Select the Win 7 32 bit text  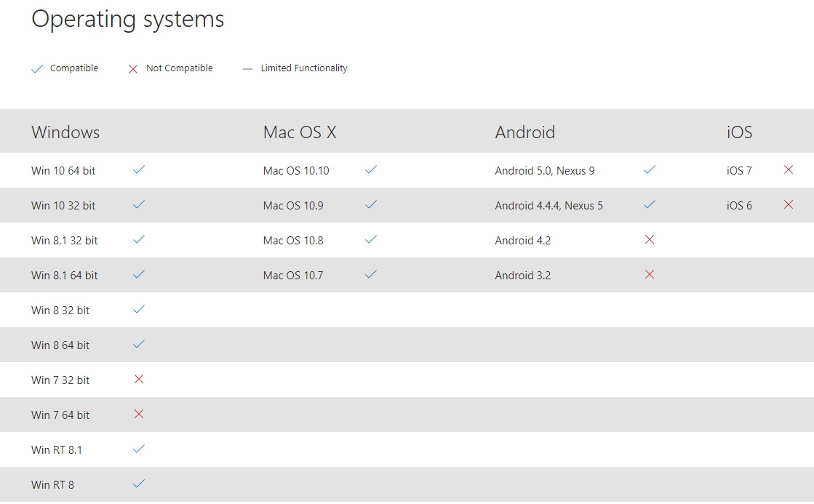click(x=60, y=380)
